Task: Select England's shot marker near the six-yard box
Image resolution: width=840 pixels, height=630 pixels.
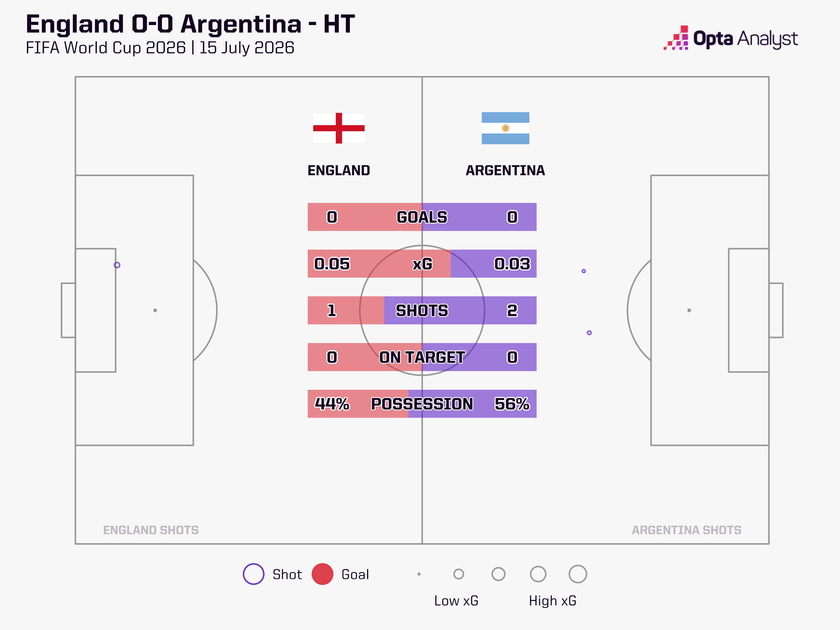Action: tap(117, 265)
